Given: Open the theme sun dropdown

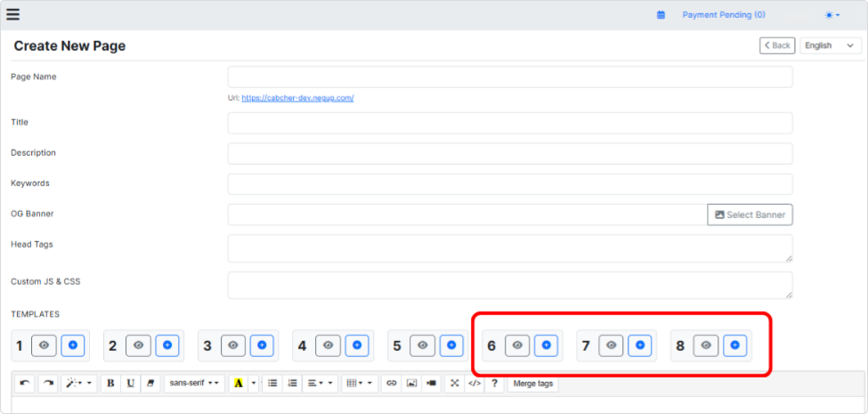Looking at the screenshot, I should point(832,15).
